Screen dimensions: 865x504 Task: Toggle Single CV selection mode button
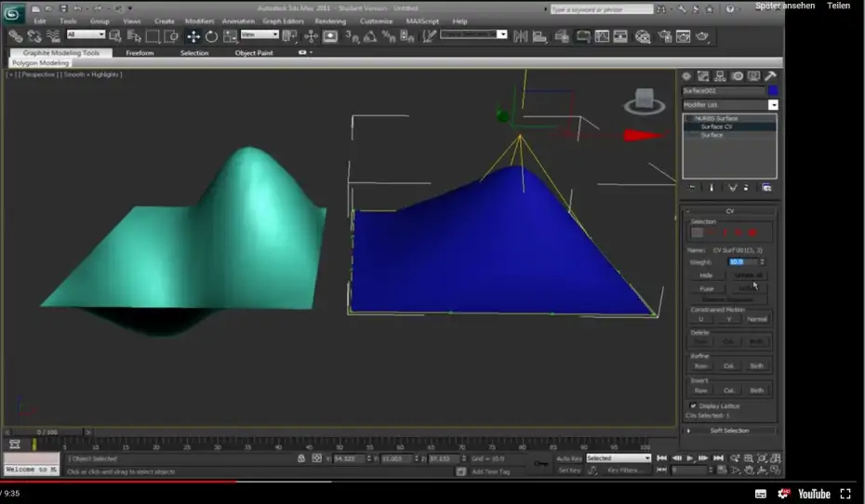tap(697, 232)
